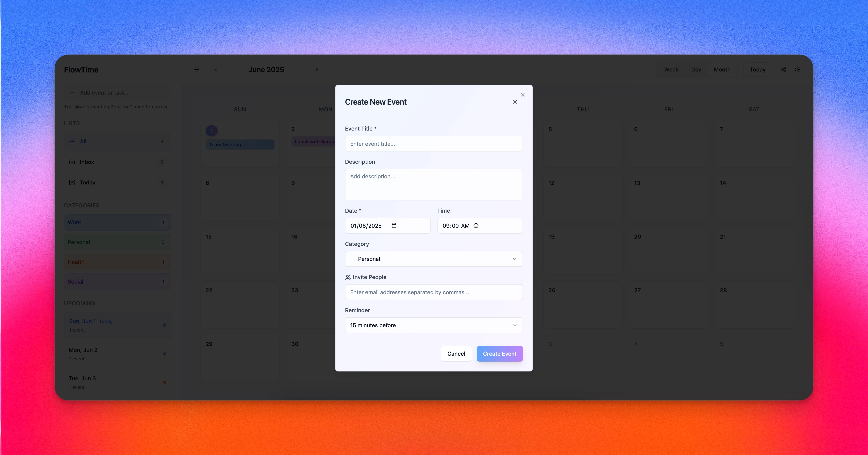Screen dimensions: 868x455
Task: Switch to Day view
Action: 696,69
